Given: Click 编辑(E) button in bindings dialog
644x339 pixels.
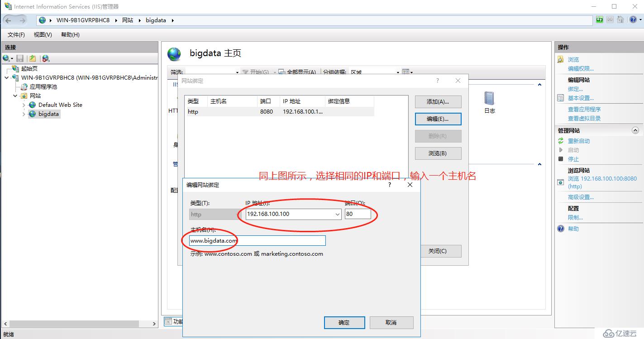Looking at the screenshot, I should click(x=438, y=119).
